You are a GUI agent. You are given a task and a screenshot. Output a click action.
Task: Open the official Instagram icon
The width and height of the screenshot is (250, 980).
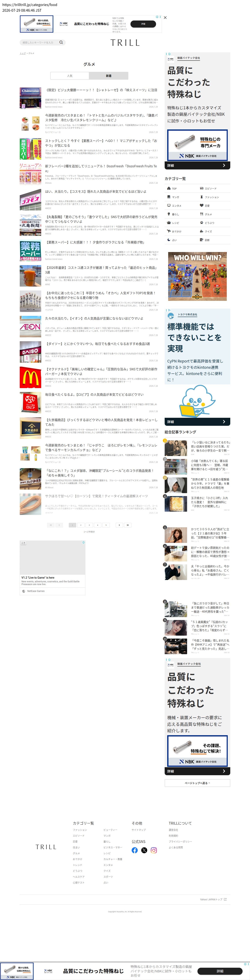tap(154, 850)
